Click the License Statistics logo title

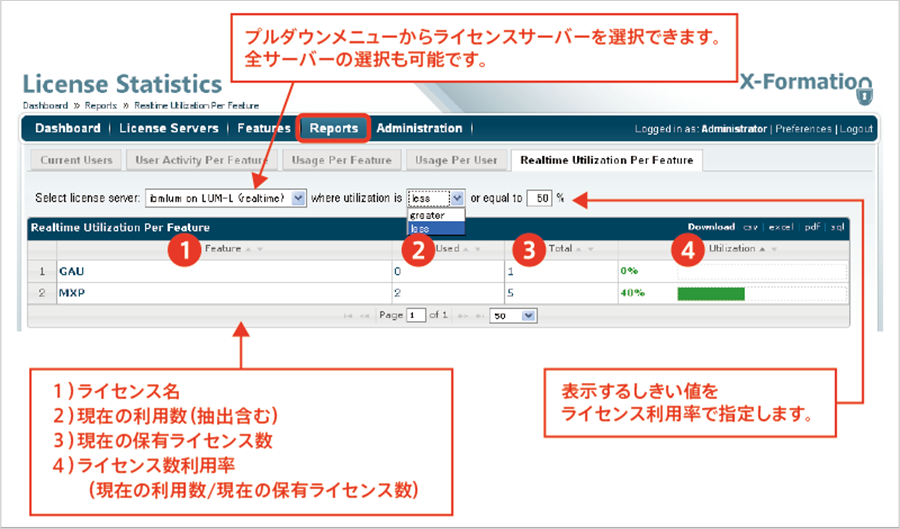pos(122,84)
